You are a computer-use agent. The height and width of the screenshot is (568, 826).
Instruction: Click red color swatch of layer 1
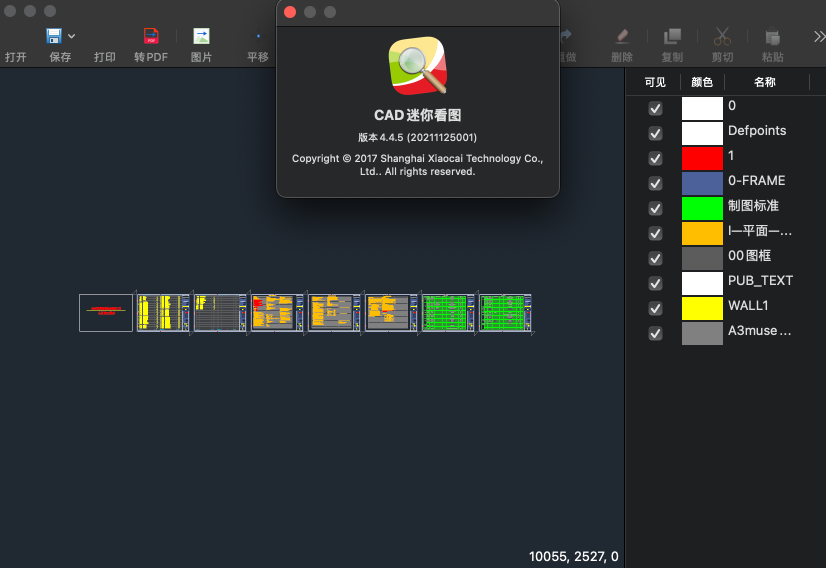pos(702,159)
